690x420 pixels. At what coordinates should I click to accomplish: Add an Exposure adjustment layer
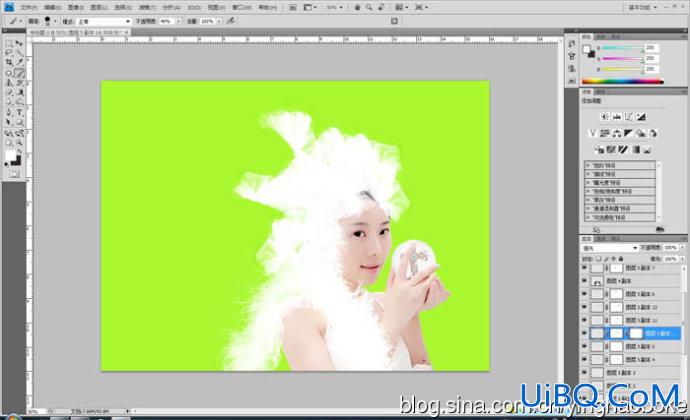[641, 117]
